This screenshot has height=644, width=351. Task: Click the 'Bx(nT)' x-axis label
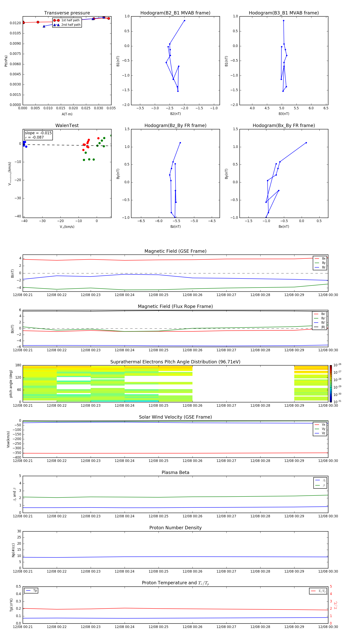click(284, 227)
